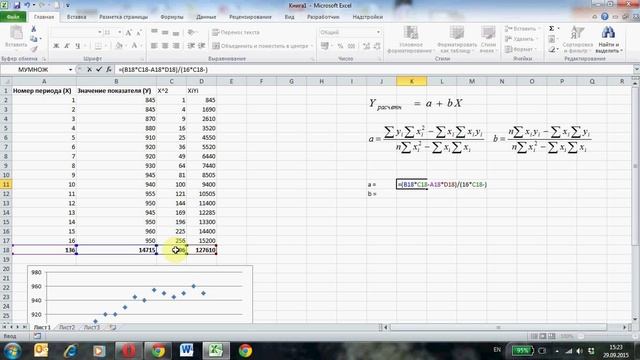Click the Copy icon in clipboard group
This screenshot has width=640, height=360.
(x=34, y=39)
